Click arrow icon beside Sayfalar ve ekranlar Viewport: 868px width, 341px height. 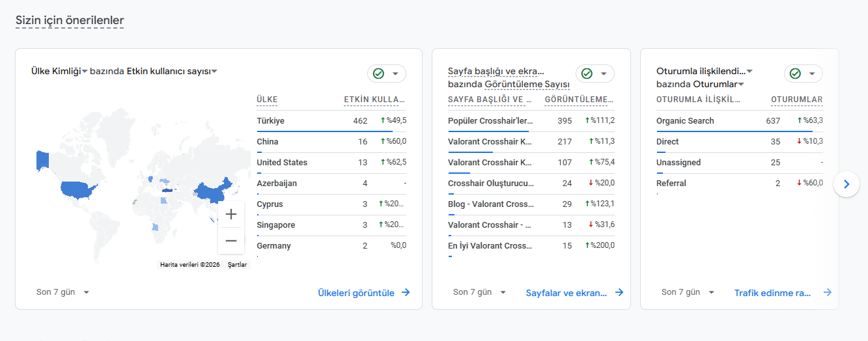click(619, 293)
